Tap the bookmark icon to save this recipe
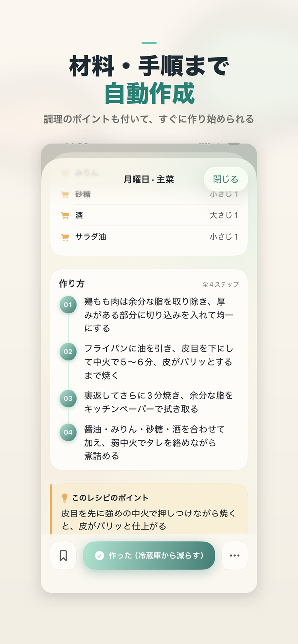 63,556
